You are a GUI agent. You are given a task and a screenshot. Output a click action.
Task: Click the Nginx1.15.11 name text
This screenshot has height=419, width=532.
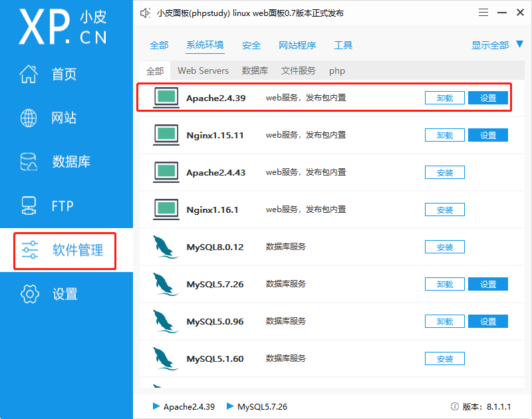[x=215, y=136]
